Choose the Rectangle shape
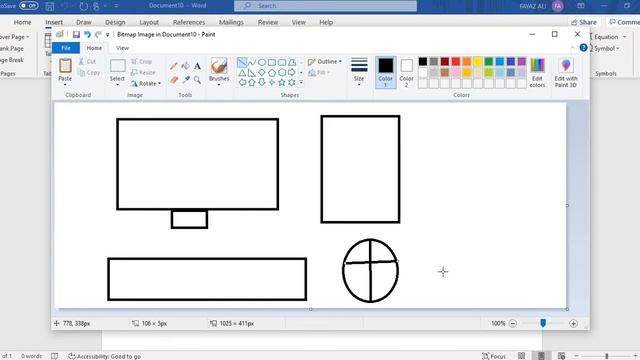The image size is (640, 360). point(272,62)
